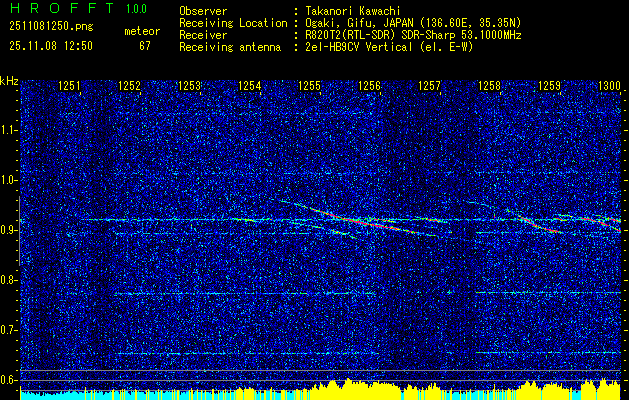Click the 1257 time axis label
629x400 pixels.
[429, 85]
